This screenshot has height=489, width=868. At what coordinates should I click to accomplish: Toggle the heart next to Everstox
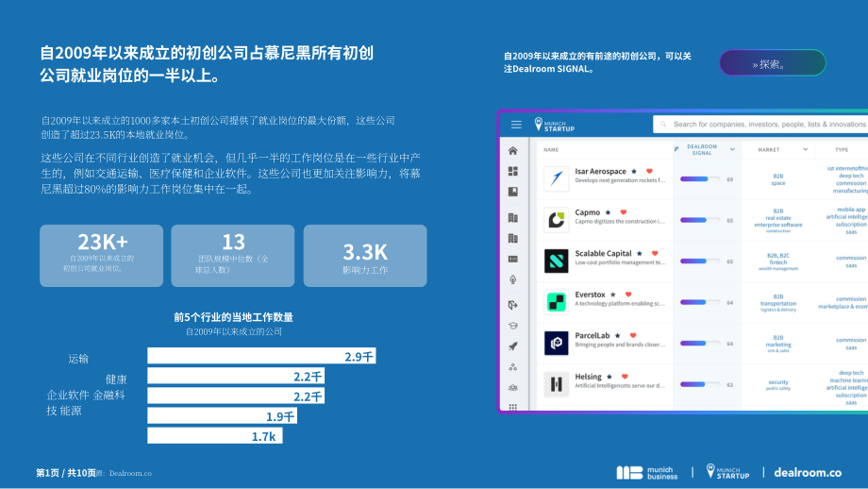(x=628, y=295)
